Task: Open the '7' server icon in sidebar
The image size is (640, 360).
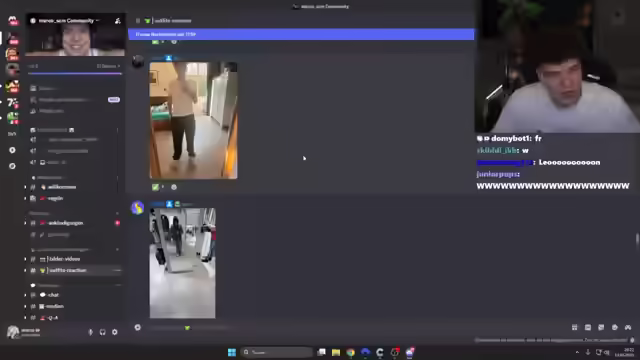Action: click(12, 102)
